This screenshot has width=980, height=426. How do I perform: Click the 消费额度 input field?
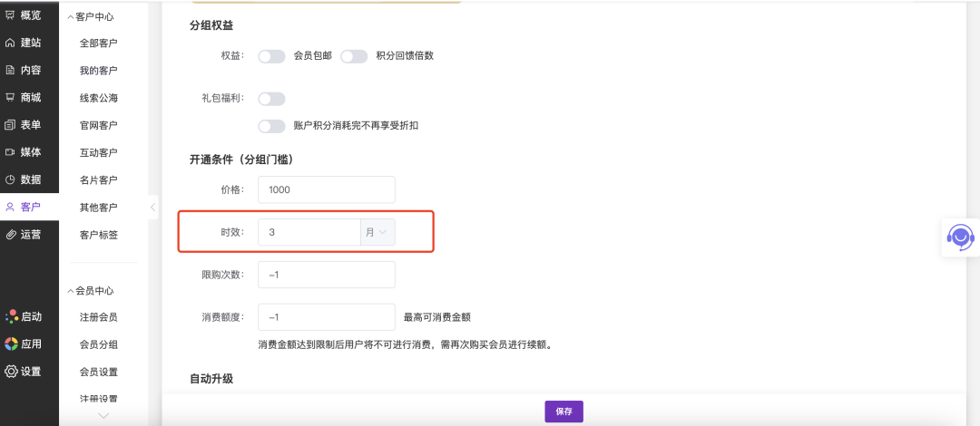tap(327, 317)
